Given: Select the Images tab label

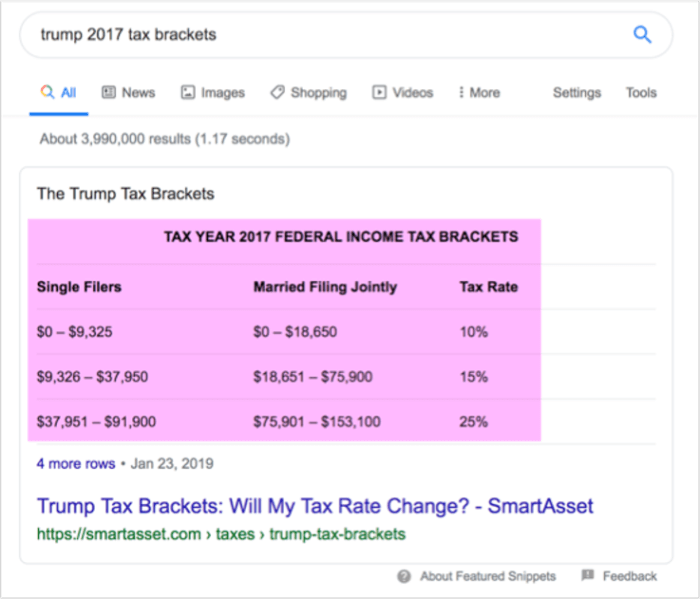Looking at the screenshot, I should point(222,92).
